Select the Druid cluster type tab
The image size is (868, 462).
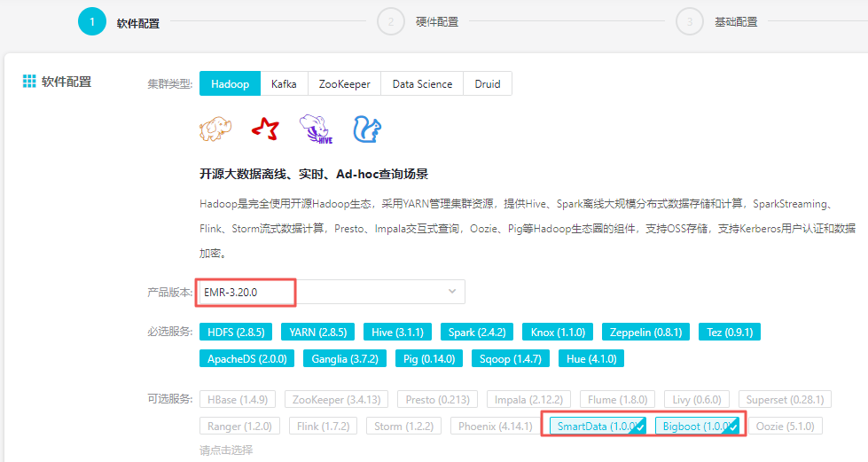(488, 83)
